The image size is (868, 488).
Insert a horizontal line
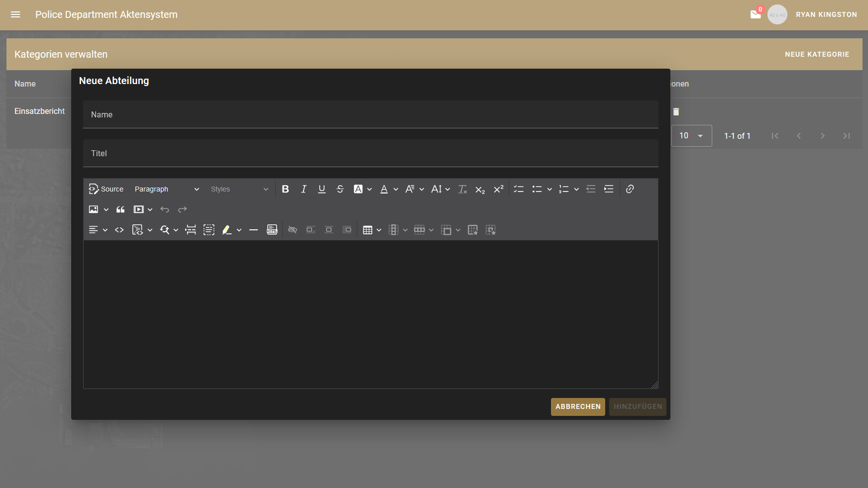pyautogui.click(x=253, y=230)
